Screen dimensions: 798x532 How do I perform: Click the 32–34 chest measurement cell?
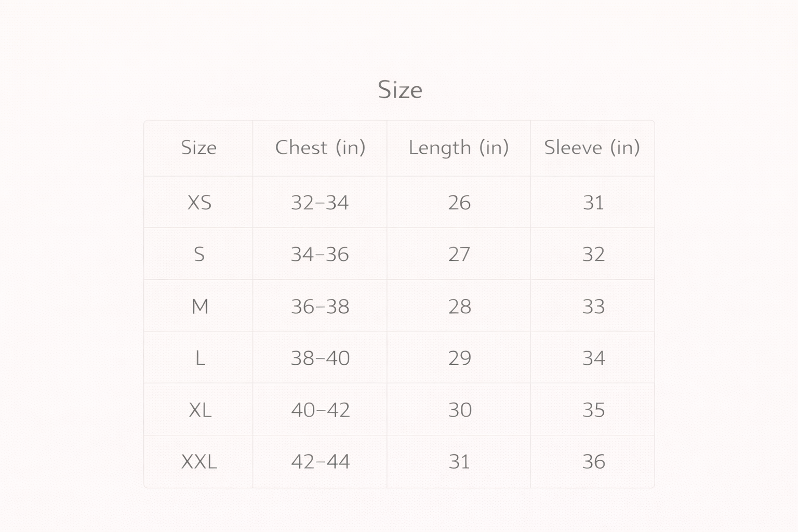(x=320, y=202)
